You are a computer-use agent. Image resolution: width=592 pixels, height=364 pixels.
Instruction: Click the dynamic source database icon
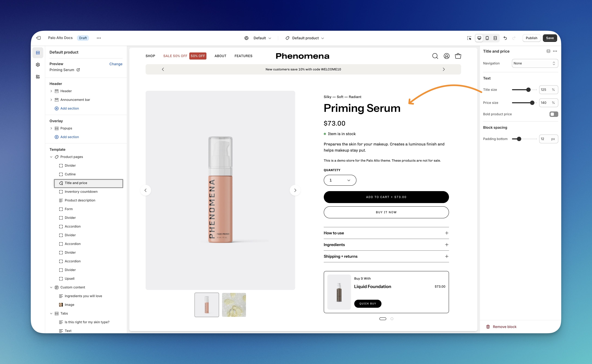(x=548, y=51)
